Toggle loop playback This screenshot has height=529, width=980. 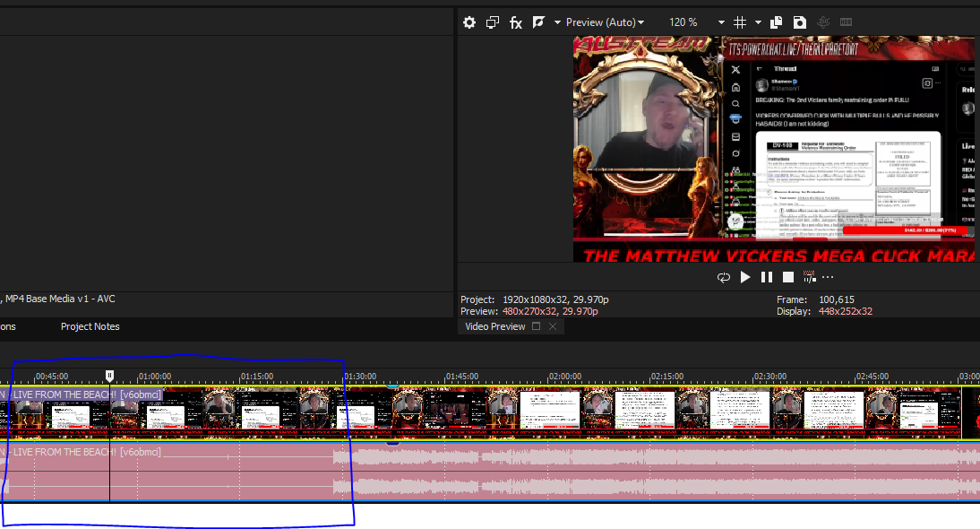(x=724, y=277)
